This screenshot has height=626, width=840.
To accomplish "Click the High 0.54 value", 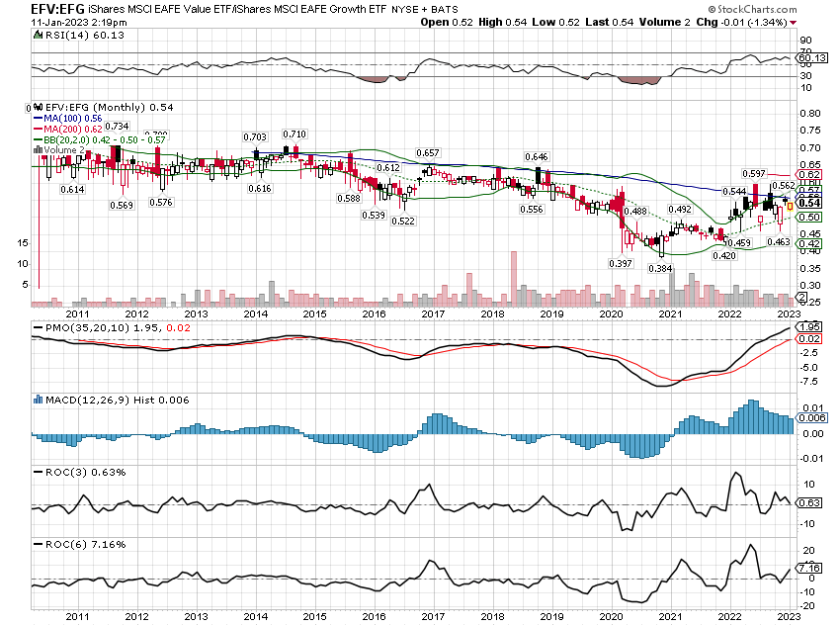I will tap(502, 22).
